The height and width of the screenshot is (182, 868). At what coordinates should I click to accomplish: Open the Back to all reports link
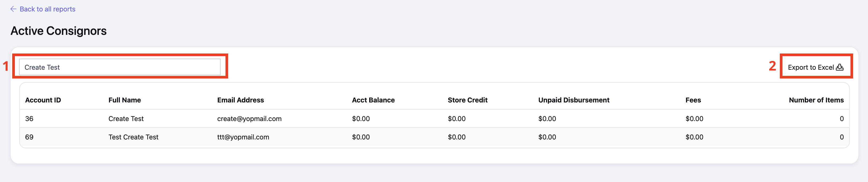coord(43,9)
